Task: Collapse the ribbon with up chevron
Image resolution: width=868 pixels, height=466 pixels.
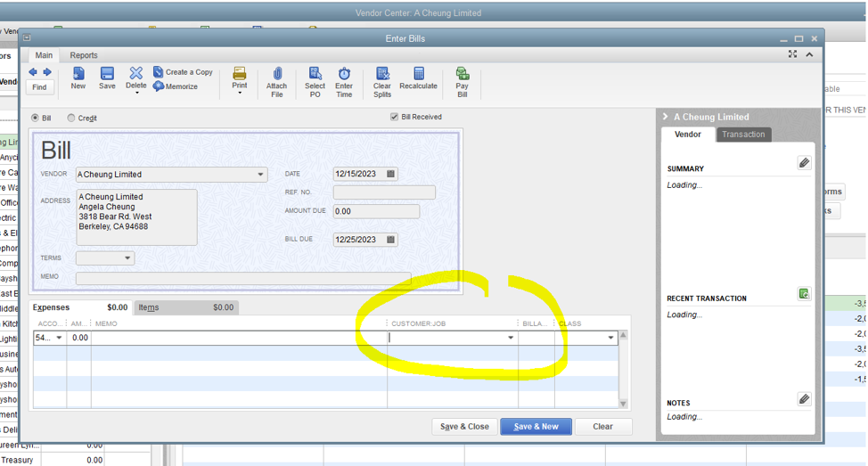Action: [809, 54]
